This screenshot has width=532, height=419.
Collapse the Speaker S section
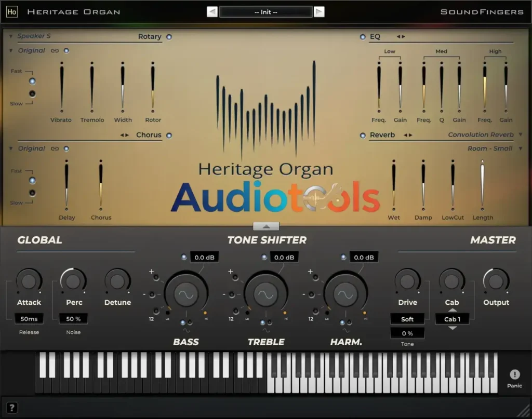tap(10, 36)
